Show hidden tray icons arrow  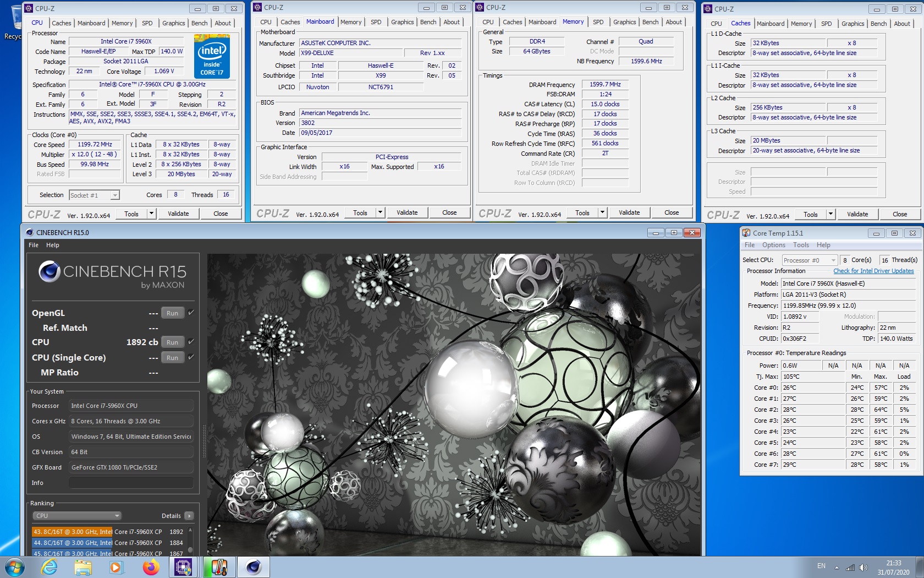pyautogui.click(x=837, y=567)
